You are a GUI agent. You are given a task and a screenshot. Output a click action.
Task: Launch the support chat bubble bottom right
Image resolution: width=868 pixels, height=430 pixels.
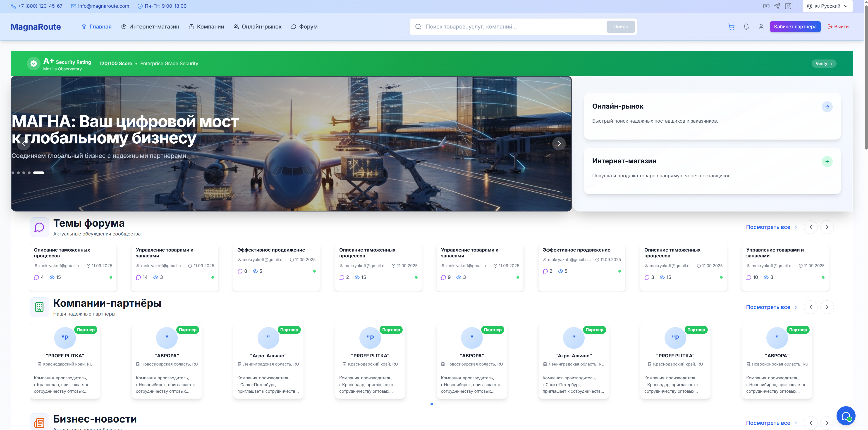tap(846, 416)
